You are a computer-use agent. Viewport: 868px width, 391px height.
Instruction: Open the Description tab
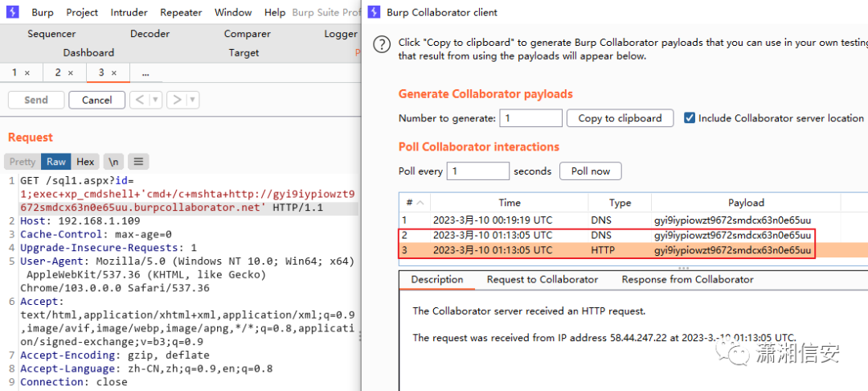pyautogui.click(x=437, y=280)
